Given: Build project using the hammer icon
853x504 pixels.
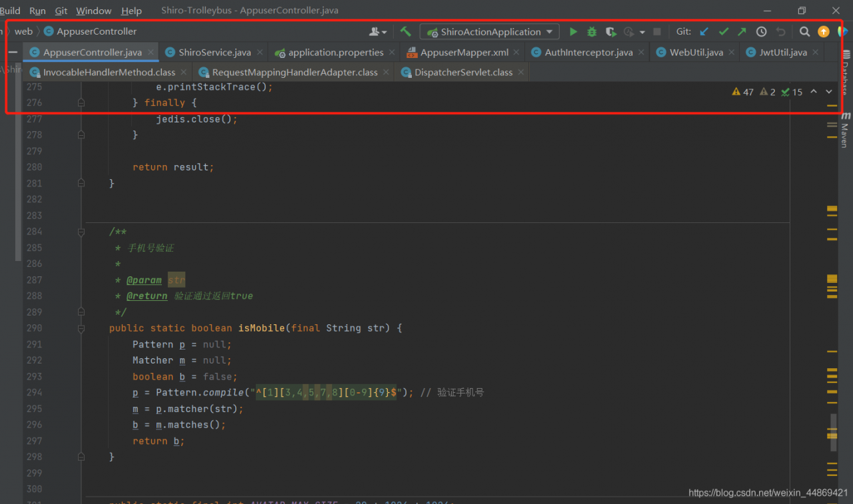Looking at the screenshot, I should (x=405, y=32).
